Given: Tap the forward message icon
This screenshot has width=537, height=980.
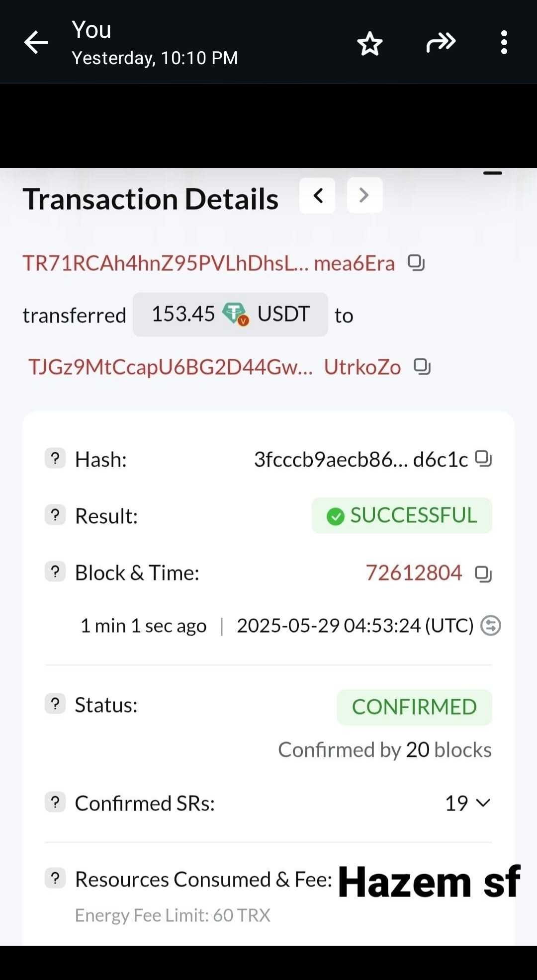Looking at the screenshot, I should [441, 43].
